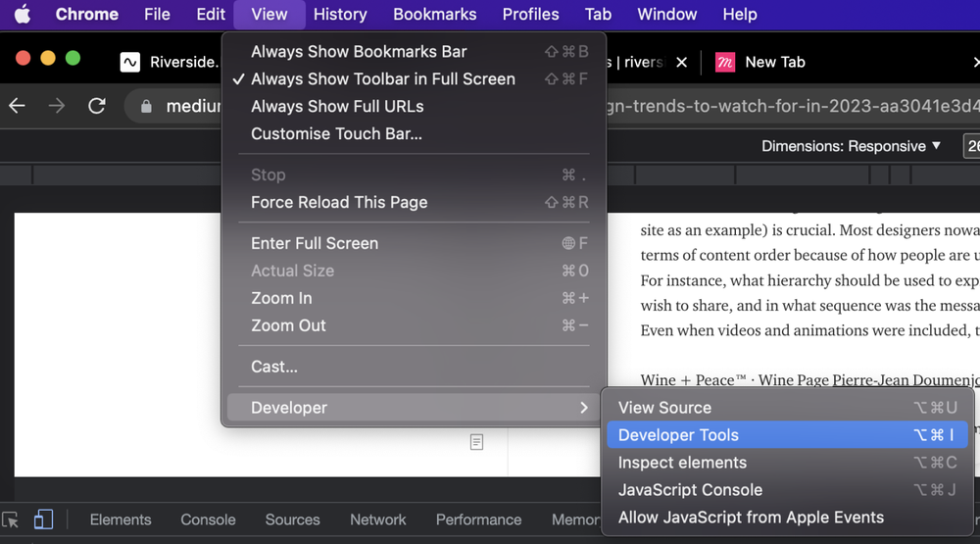
Task: Open the Bookmarks menu
Action: tap(434, 14)
